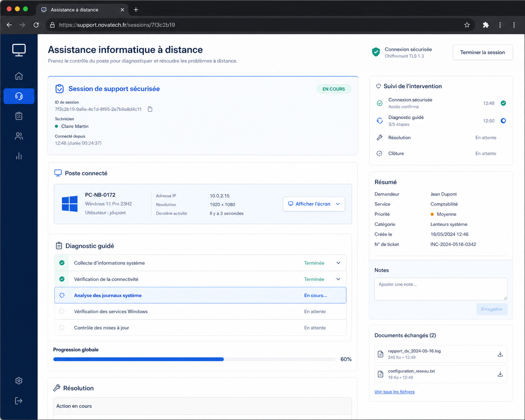The height and width of the screenshot is (420, 525).
Task: Click macOS green fullscreen window button
Action: coord(25,9)
